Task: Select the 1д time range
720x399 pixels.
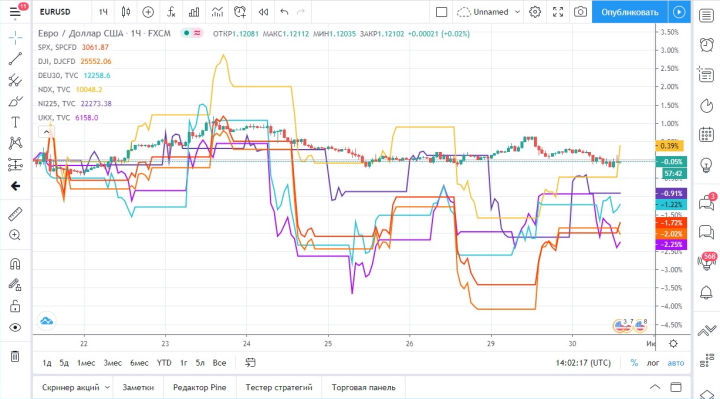Action: [x=47, y=363]
